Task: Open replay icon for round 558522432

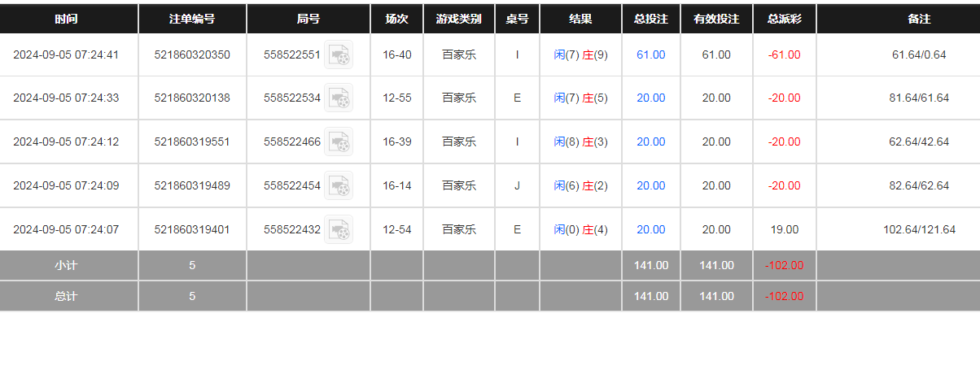Action: 339,229
